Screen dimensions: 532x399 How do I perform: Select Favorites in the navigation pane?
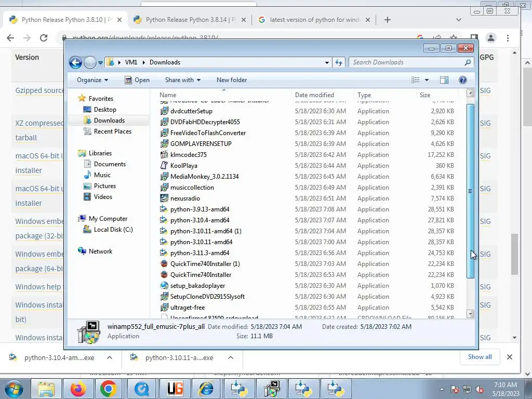[101, 99]
